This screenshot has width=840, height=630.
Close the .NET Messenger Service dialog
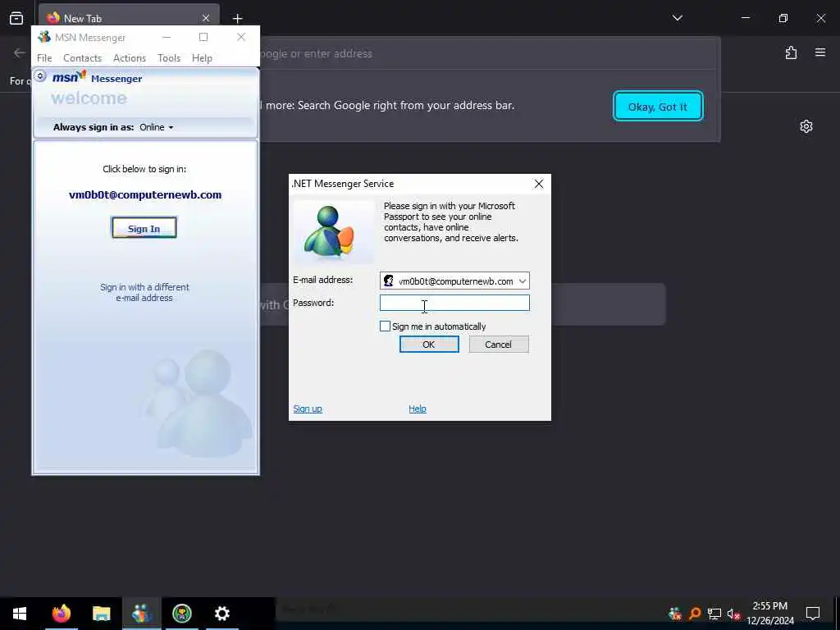tap(538, 184)
